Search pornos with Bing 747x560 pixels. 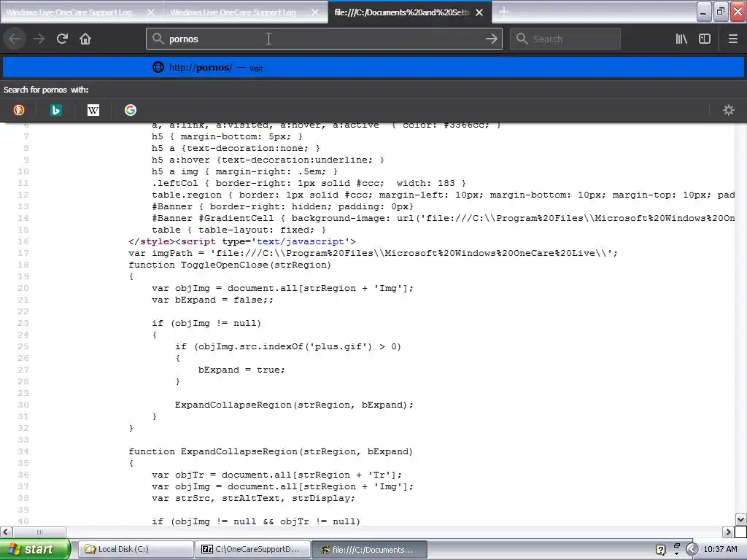click(55, 110)
